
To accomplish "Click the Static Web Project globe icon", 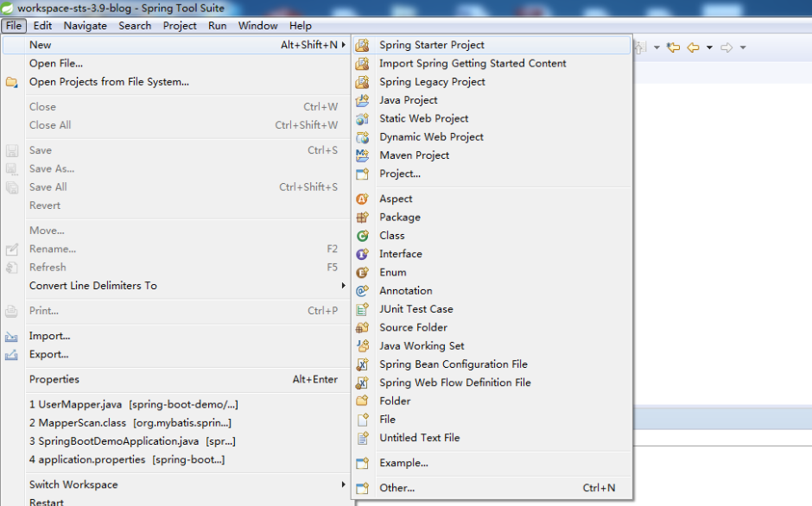I will pyautogui.click(x=363, y=118).
